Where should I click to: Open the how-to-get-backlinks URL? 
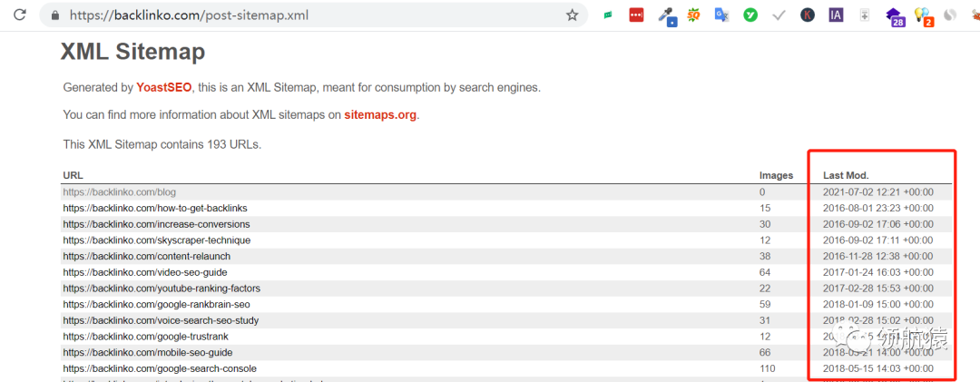155,209
